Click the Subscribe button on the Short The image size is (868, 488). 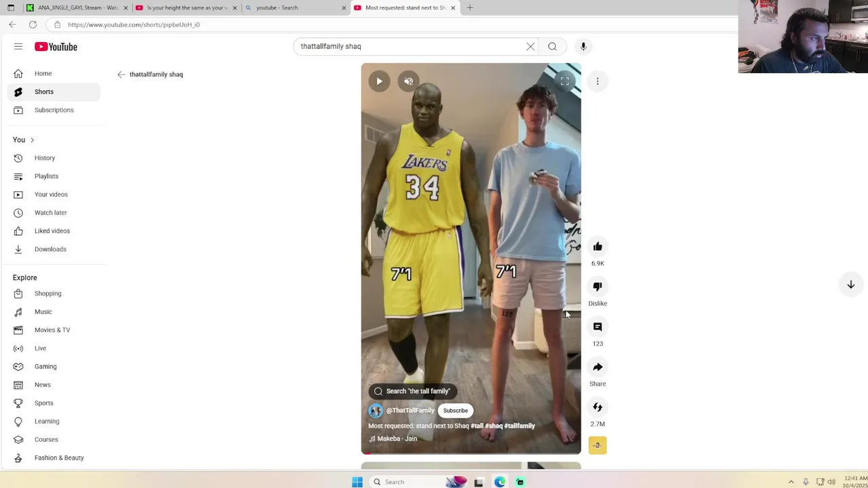tap(456, 411)
